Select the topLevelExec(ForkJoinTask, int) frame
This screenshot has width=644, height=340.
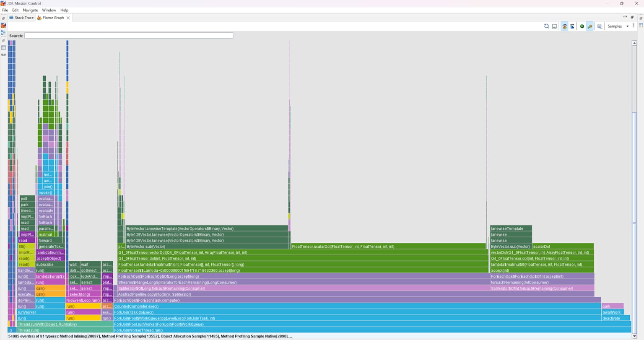[357, 318]
